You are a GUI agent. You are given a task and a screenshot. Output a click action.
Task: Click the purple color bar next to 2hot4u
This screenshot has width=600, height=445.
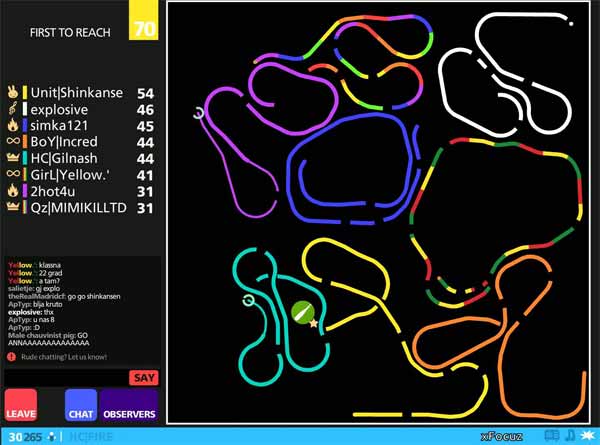23,191
